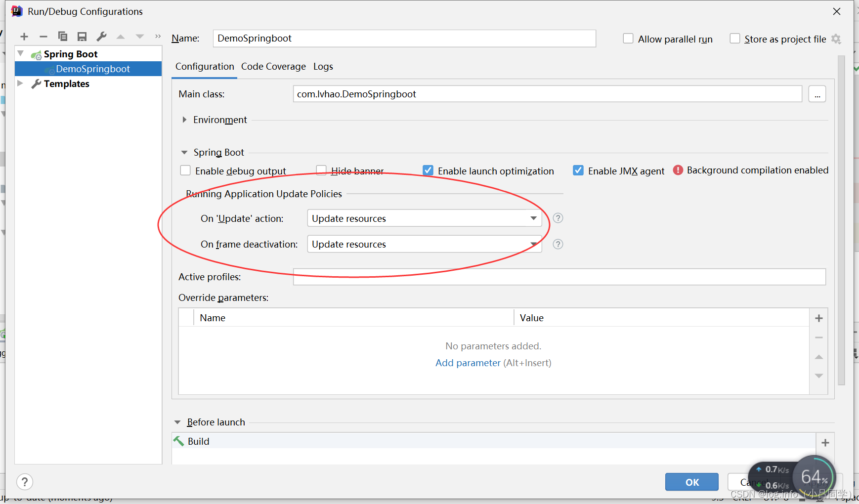Toggle Hide banner checkbox
This screenshot has height=504, width=859.
(x=321, y=170)
